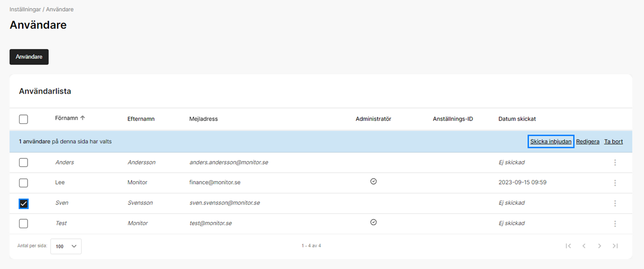
Task: Tick the checkbox for Test user
Action: tap(23, 223)
